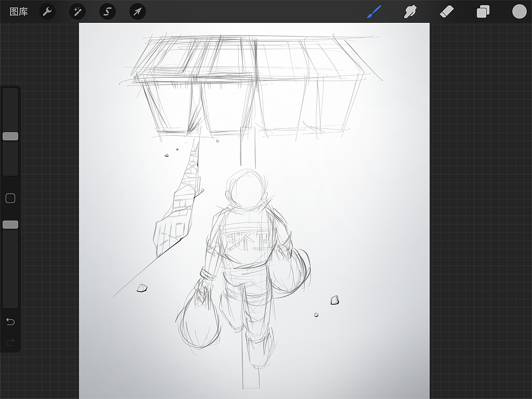Open the Layers panel
This screenshot has width=532, height=399.
click(483, 12)
